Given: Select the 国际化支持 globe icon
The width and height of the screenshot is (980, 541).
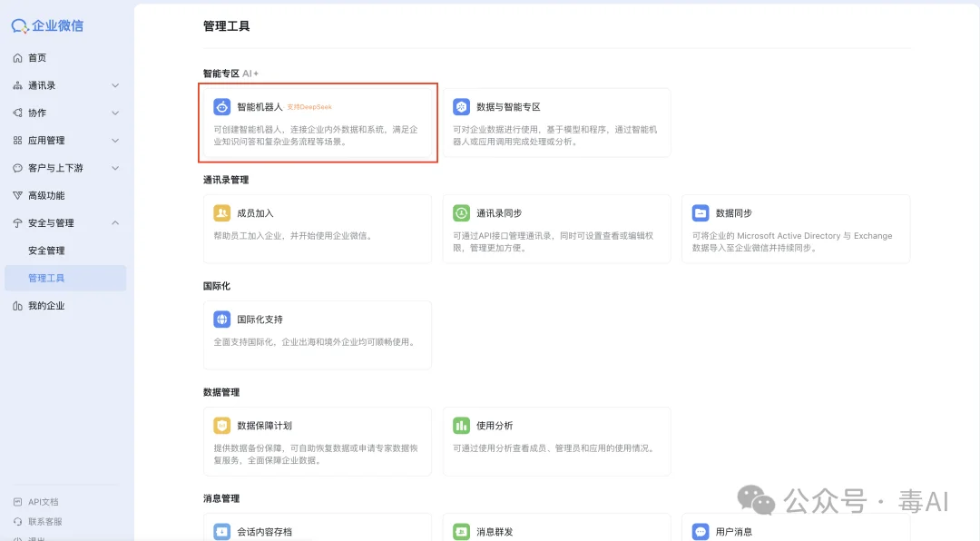Looking at the screenshot, I should [x=222, y=320].
